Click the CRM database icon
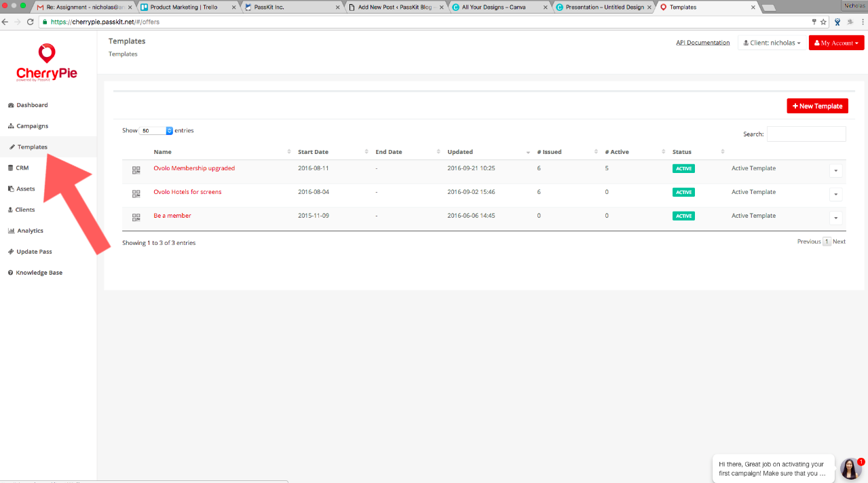Image resolution: width=868 pixels, height=483 pixels. pyautogui.click(x=10, y=168)
